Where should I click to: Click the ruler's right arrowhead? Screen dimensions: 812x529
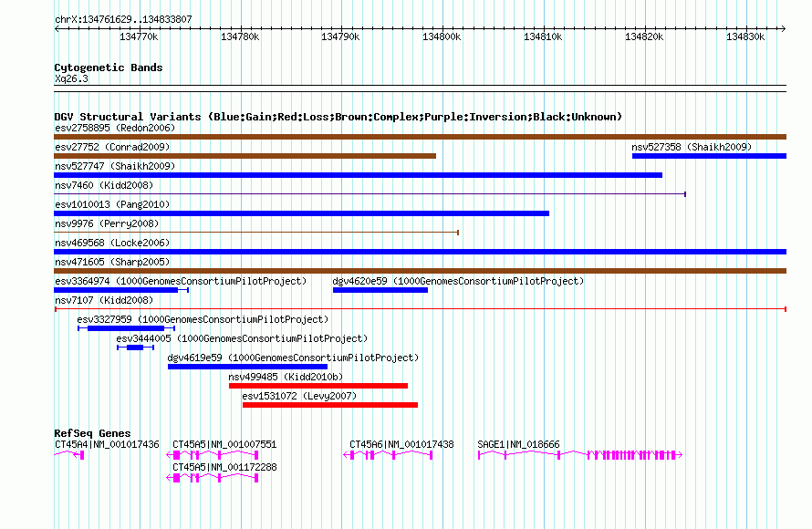pyautogui.click(x=784, y=28)
